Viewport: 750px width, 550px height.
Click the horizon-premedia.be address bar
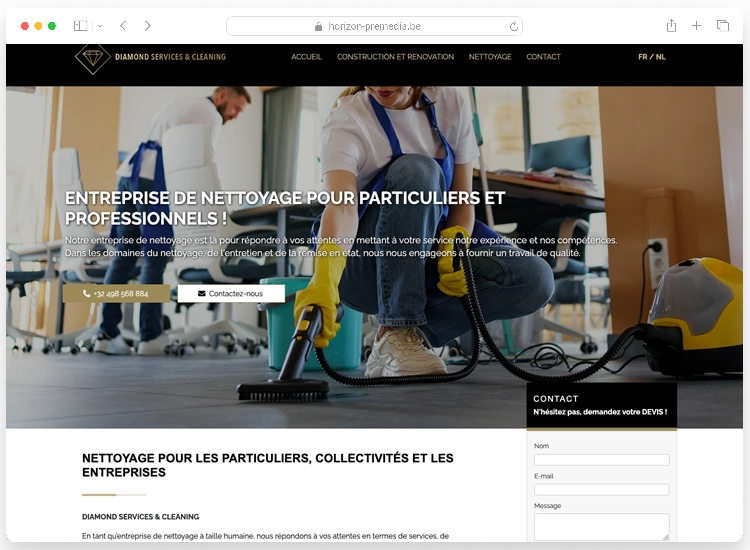point(374,26)
